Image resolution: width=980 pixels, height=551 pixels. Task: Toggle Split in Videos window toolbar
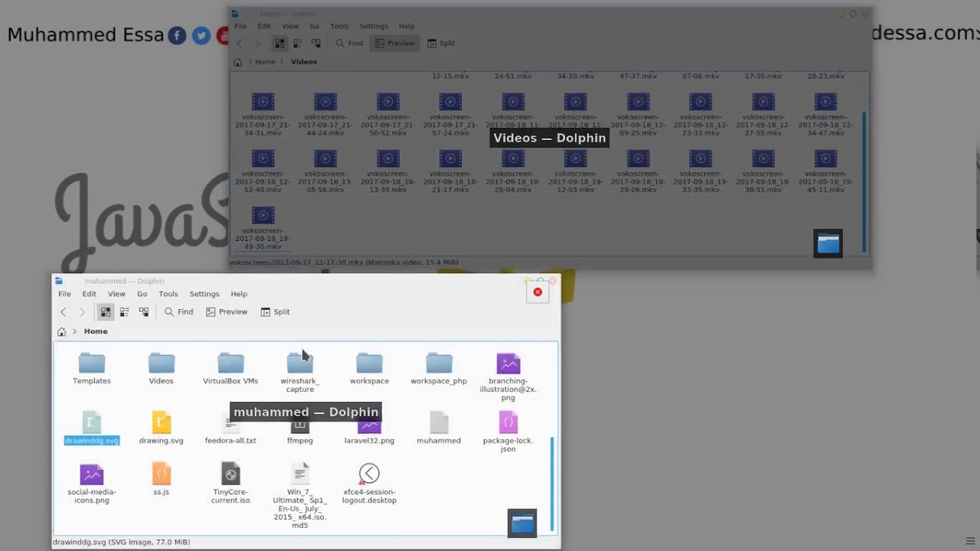click(x=441, y=43)
